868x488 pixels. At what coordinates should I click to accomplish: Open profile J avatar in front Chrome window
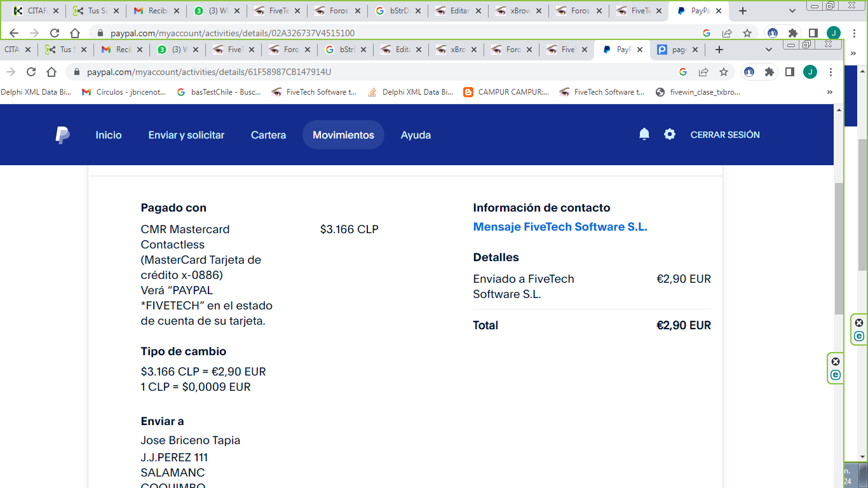coord(810,72)
